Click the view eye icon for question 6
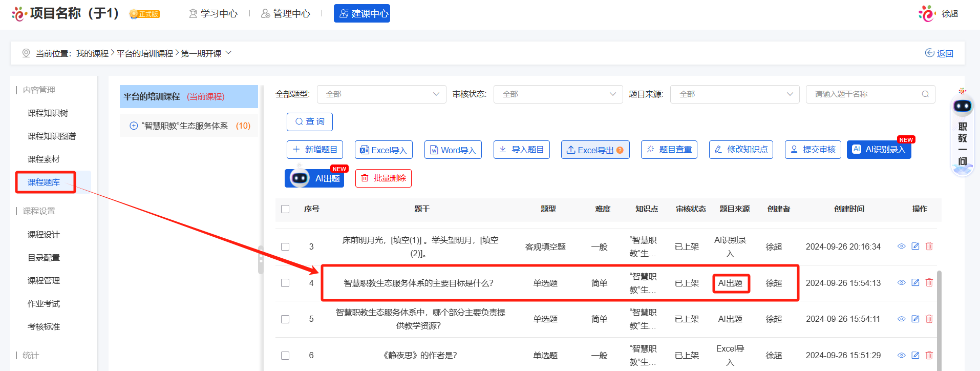 [901, 355]
